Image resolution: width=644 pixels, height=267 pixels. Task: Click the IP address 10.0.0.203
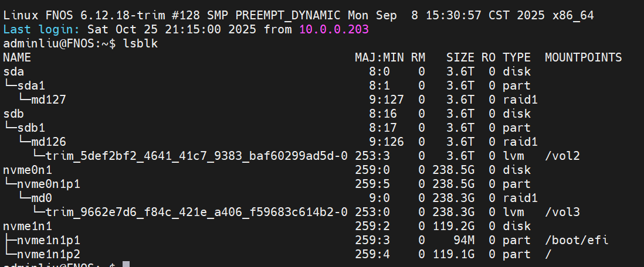click(334, 29)
